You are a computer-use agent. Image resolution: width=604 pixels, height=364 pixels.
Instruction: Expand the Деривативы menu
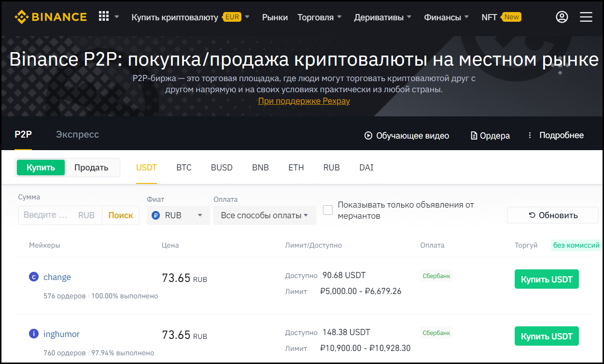[x=383, y=17]
